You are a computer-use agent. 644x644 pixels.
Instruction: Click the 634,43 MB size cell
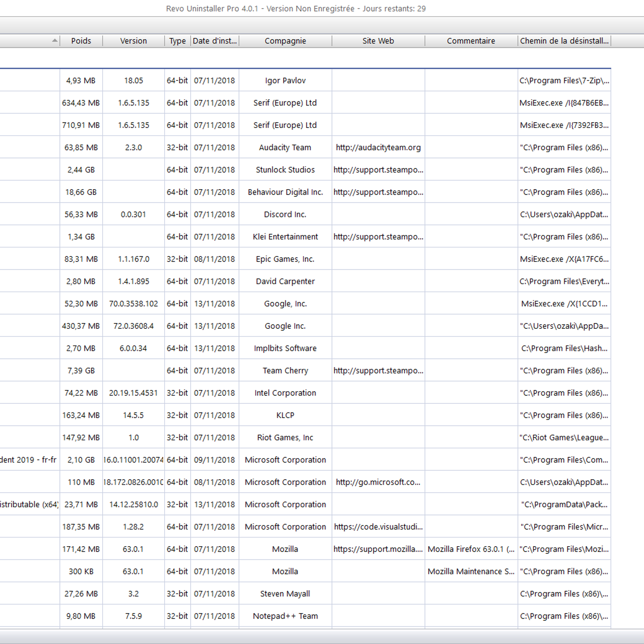(x=81, y=103)
